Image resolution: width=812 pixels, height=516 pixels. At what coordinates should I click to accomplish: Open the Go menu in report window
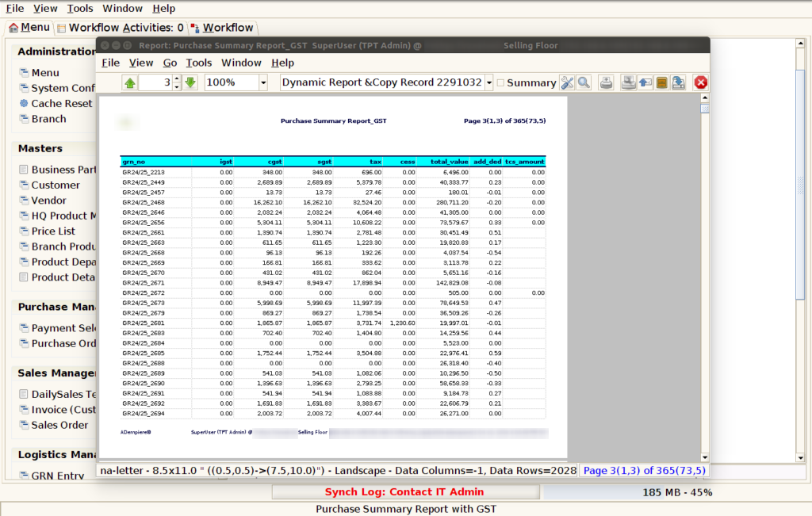tap(170, 63)
